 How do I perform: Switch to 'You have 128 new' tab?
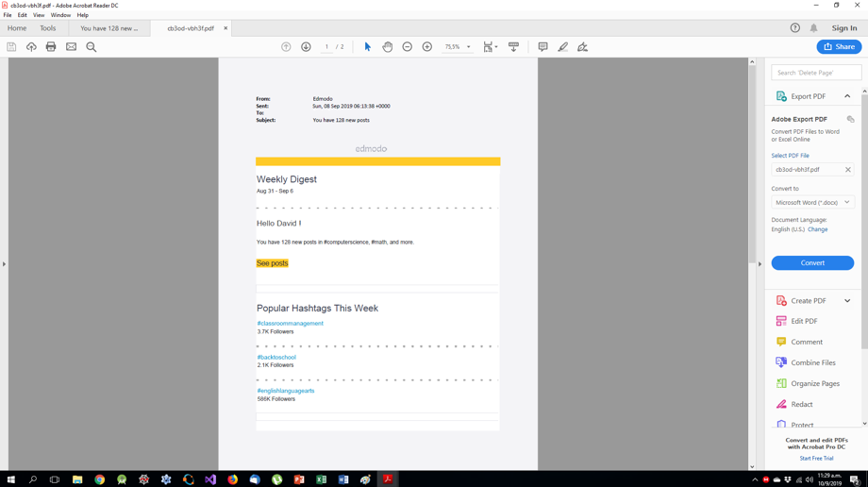point(109,28)
